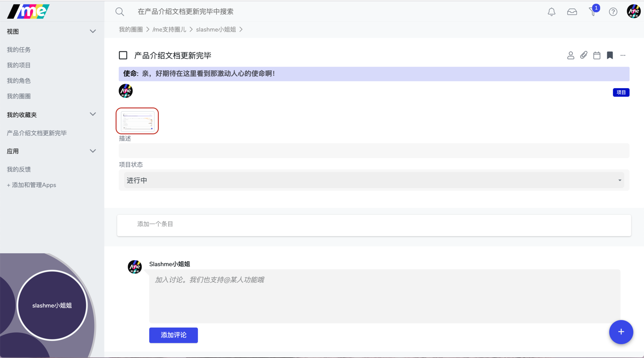Click the 描述 input field
Screen dimensions: 644x358
click(374, 151)
